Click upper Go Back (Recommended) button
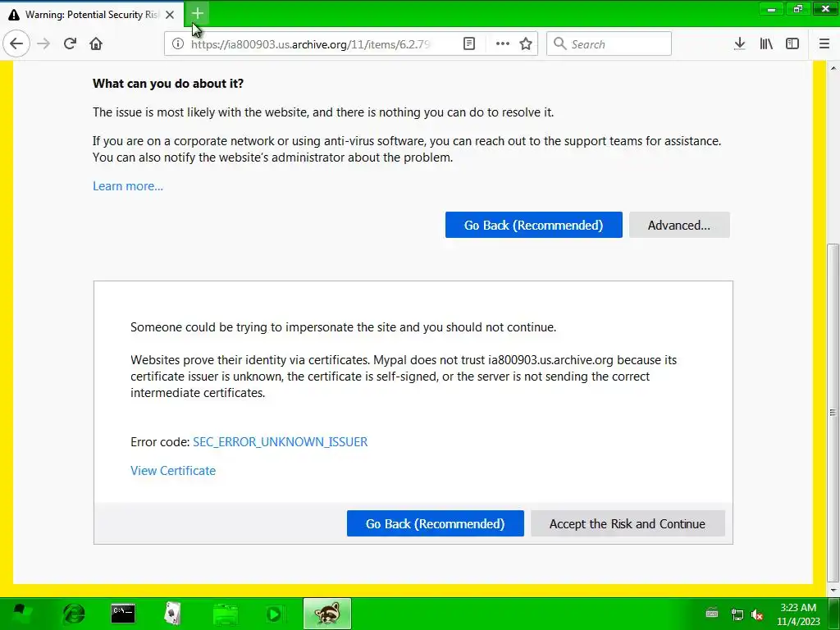Screen dimensions: 840x630 pyautogui.click(x=533, y=225)
